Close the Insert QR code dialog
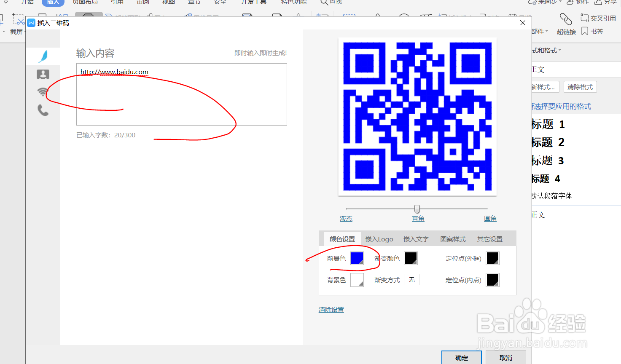This screenshot has width=621, height=364. [523, 23]
